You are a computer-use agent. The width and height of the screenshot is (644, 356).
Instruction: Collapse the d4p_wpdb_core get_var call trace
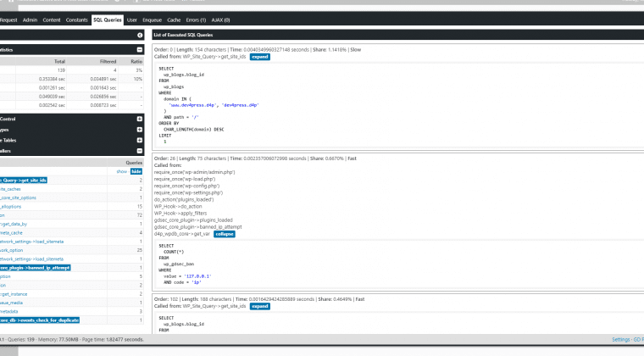(225, 234)
